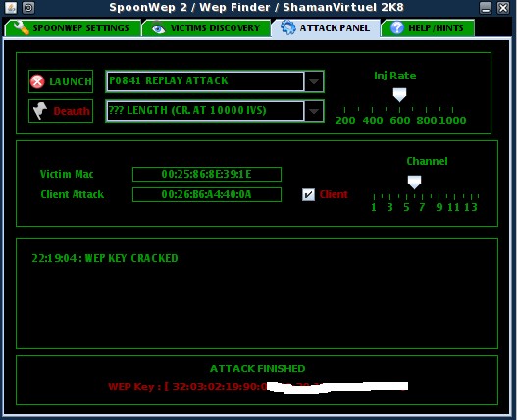
Task: Expand the ??? Length key dropdown
Action: click(x=314, y=111)
